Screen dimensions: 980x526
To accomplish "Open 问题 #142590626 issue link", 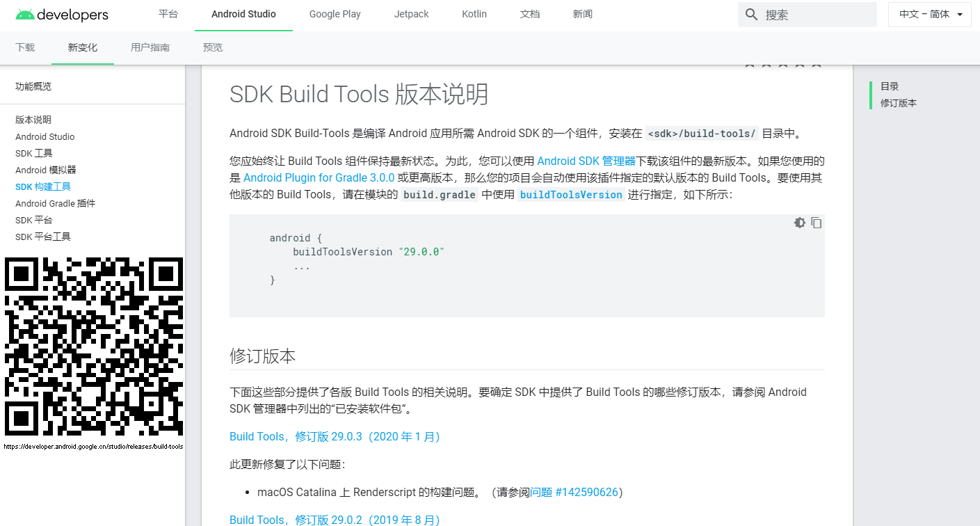I will (575, 492).
